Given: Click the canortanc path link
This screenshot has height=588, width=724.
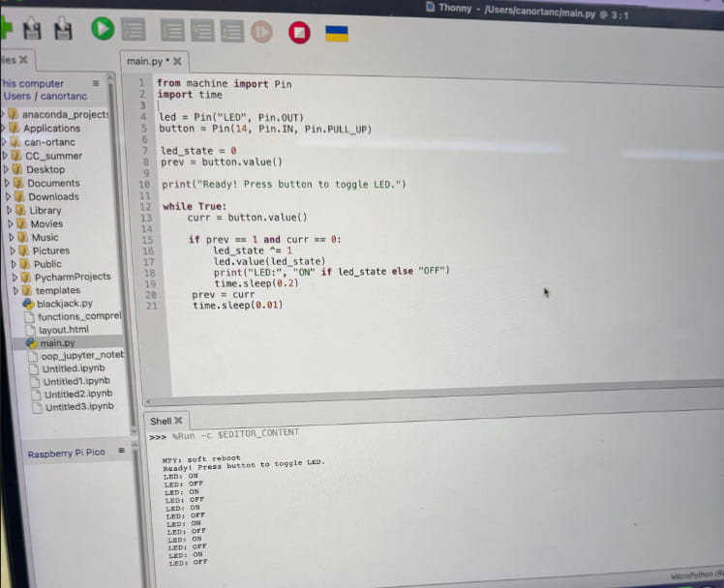Looking at the screenshot, I should tap(64, 96).
